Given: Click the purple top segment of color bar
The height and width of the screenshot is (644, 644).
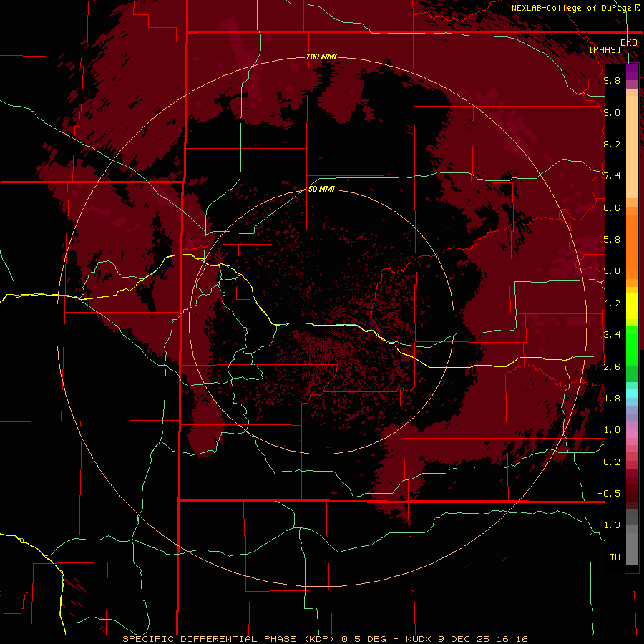Looking at the screenshot, I should (x=632, y=72).
